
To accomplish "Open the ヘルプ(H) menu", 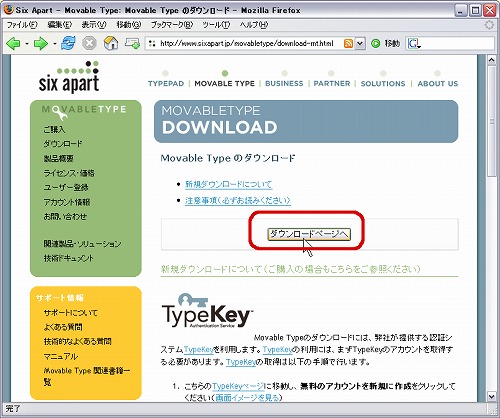I will click(254, 25).
